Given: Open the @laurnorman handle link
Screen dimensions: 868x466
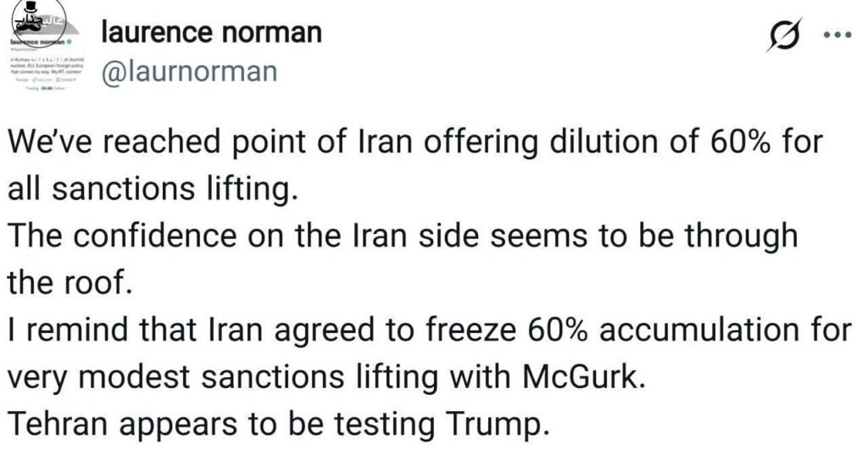Looking at the screenshot, I should 189,71.
